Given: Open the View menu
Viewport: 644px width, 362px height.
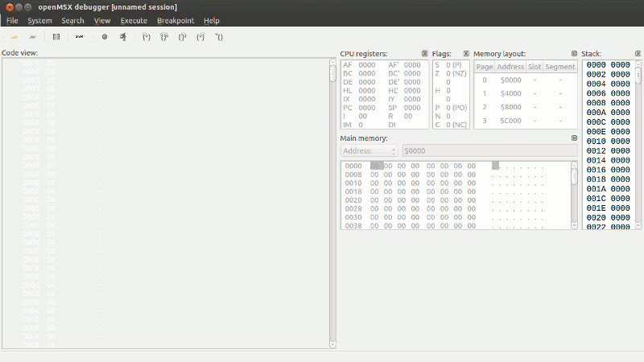Looking at the screenshot, I should [102, 21].
